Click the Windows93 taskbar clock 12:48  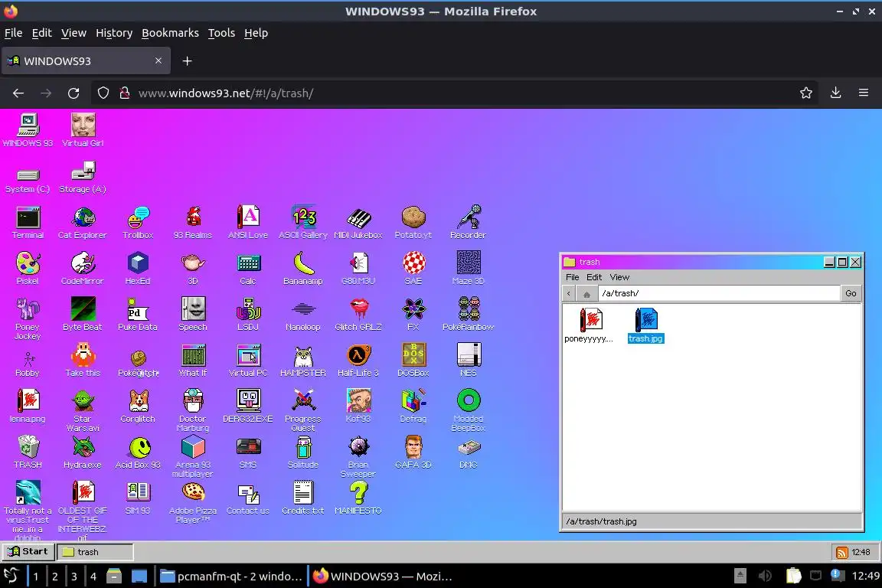coord(861,553)
